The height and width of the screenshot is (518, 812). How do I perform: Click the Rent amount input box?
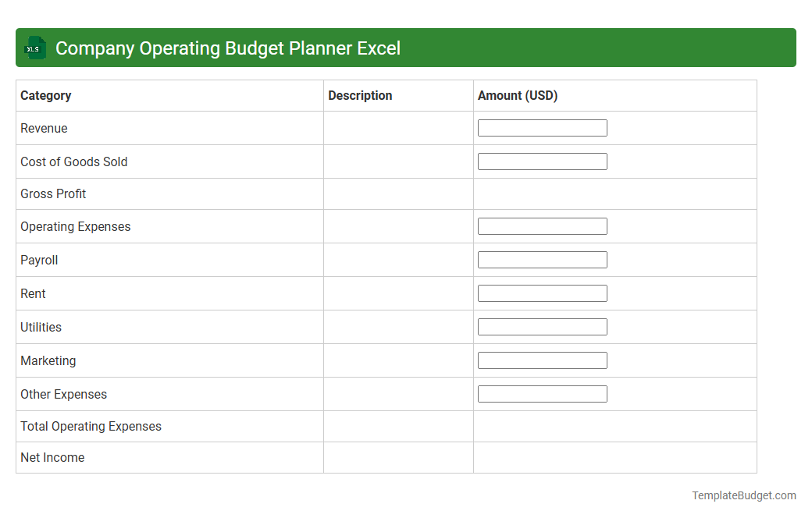tap(542, 293)
